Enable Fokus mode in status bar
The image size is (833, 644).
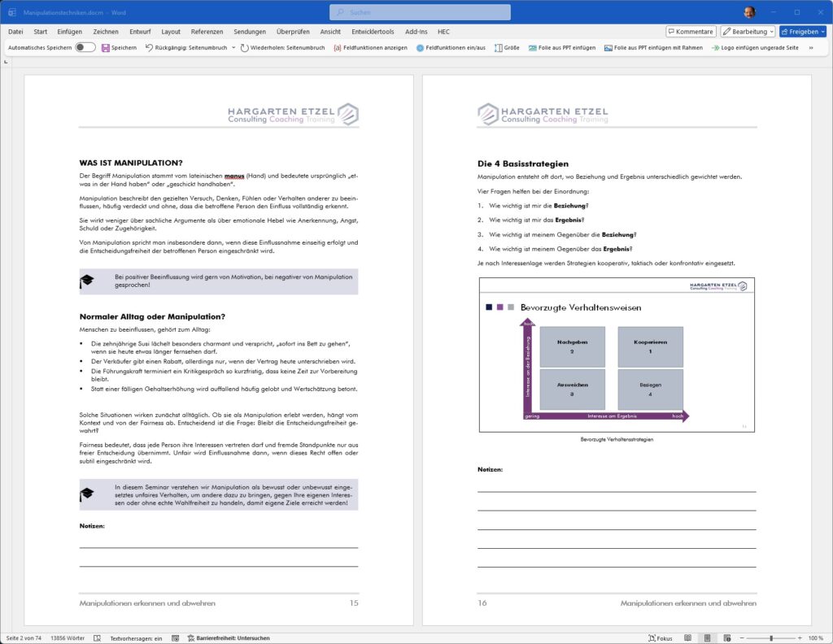(660, 638)
